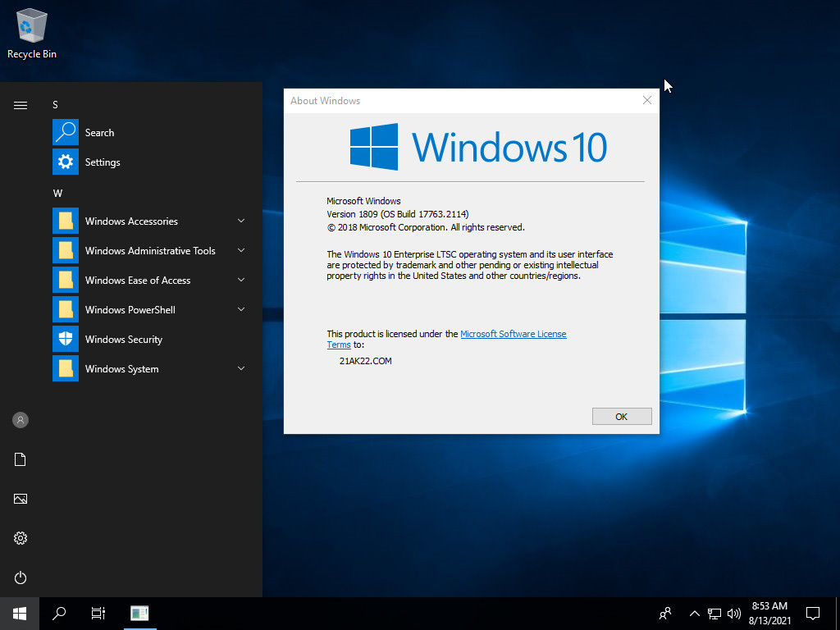Click the Power icon in Start rail
The image size is (840, 630).
coord(21,577)
